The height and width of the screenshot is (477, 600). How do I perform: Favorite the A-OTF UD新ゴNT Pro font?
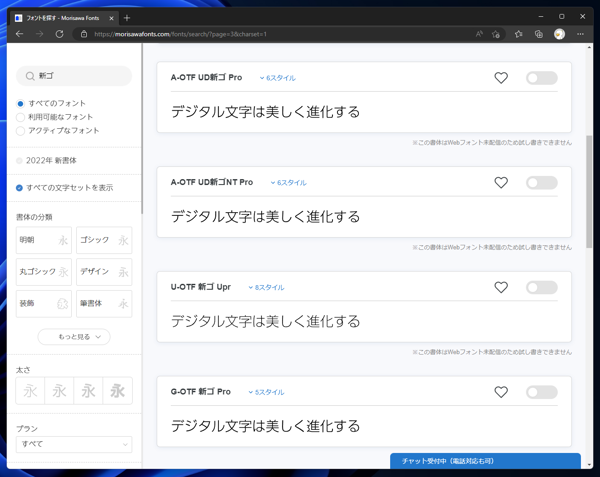[x=501, y=182]
